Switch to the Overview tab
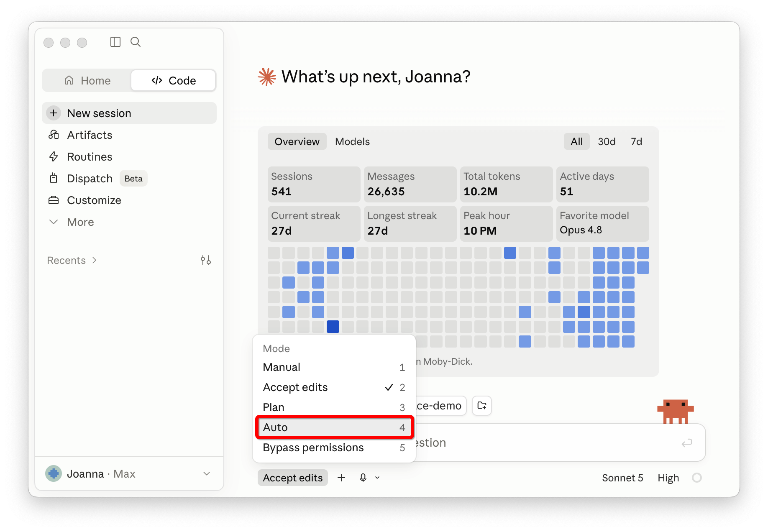 [297, 141]
